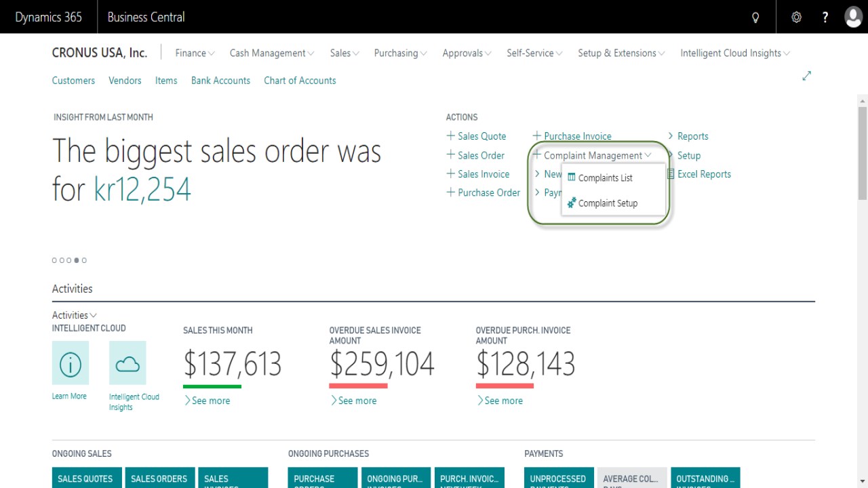Viewport: 868px width, 488px height.
Task: Create a new Sales Quote
Action: 481,136
